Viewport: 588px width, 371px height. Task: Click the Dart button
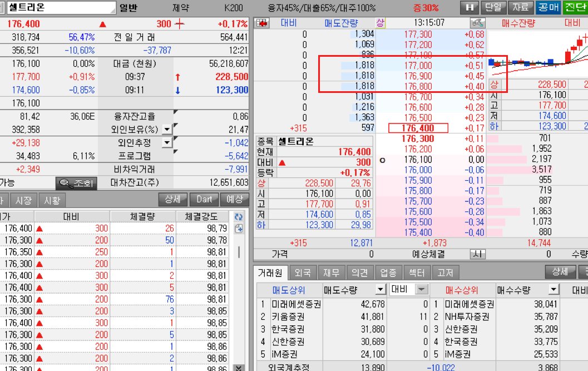pos(204,199)
